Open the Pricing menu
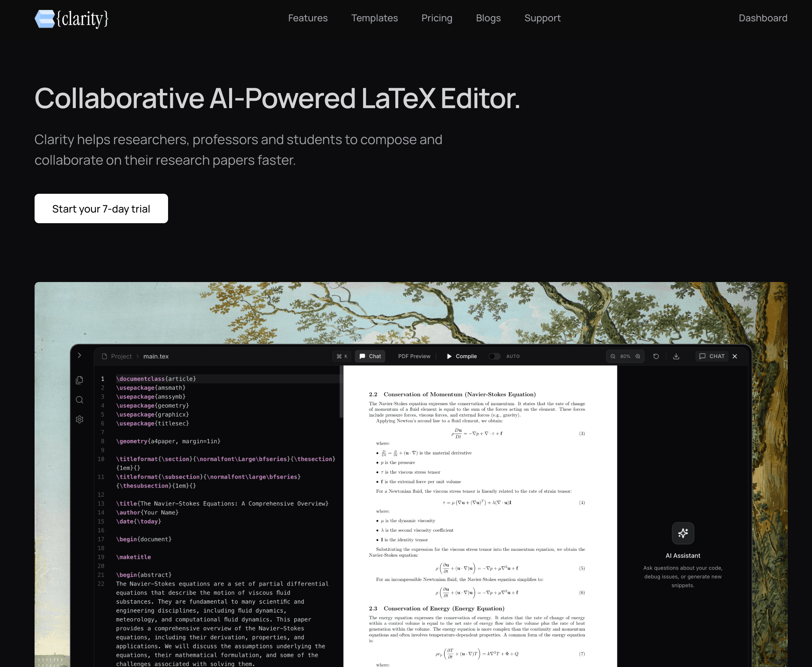 (437, 18)
